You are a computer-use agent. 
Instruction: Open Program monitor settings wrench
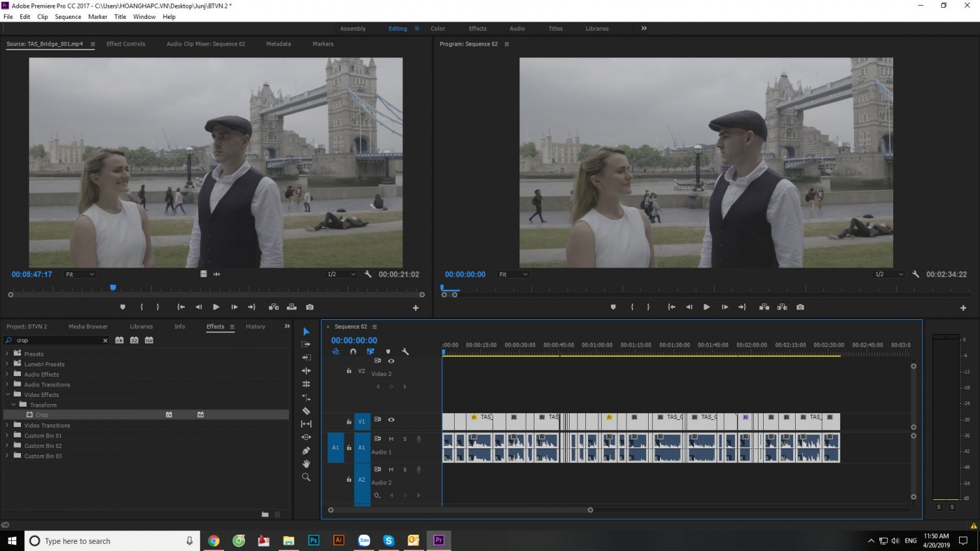click(x=916, y=274)
